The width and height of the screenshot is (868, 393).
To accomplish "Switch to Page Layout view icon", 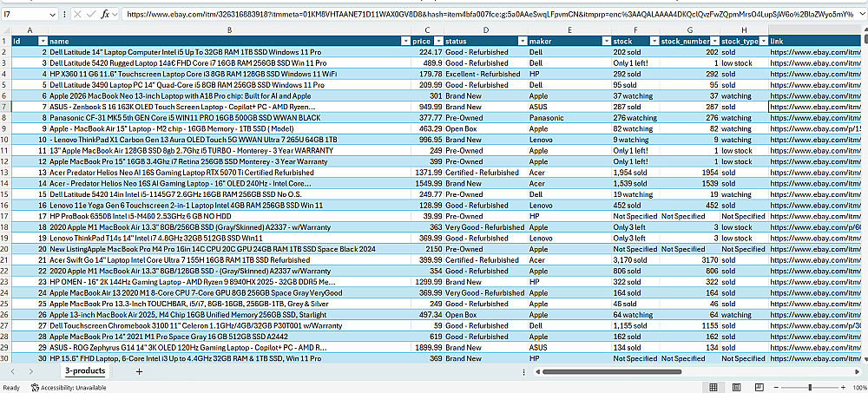I will click(x=737, y=388).
